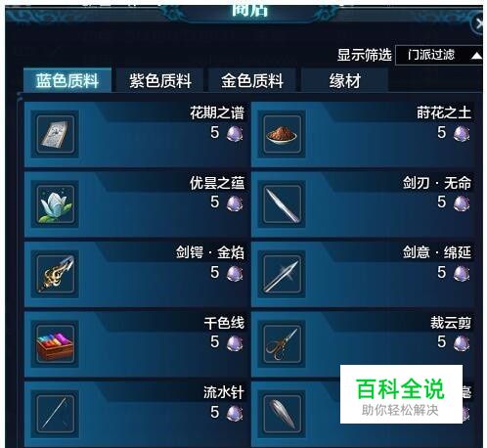Open the 门派过滤 filter dropdown
The height and width of the screenshot is (448, 487).
click(x=439, y=55)
